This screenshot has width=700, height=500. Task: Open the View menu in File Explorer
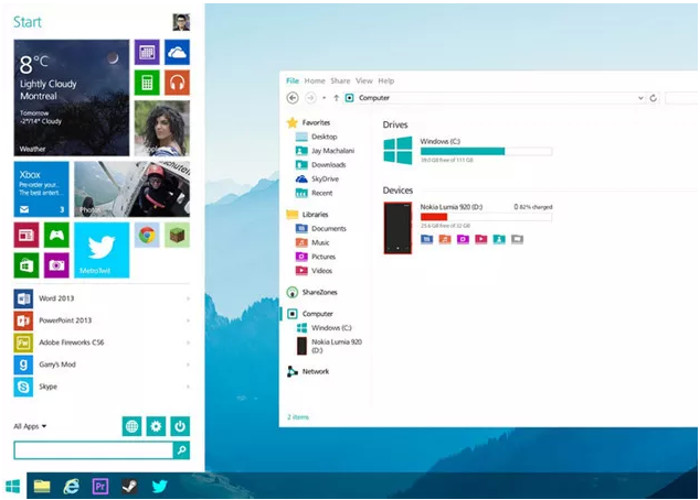click(364, 81)
